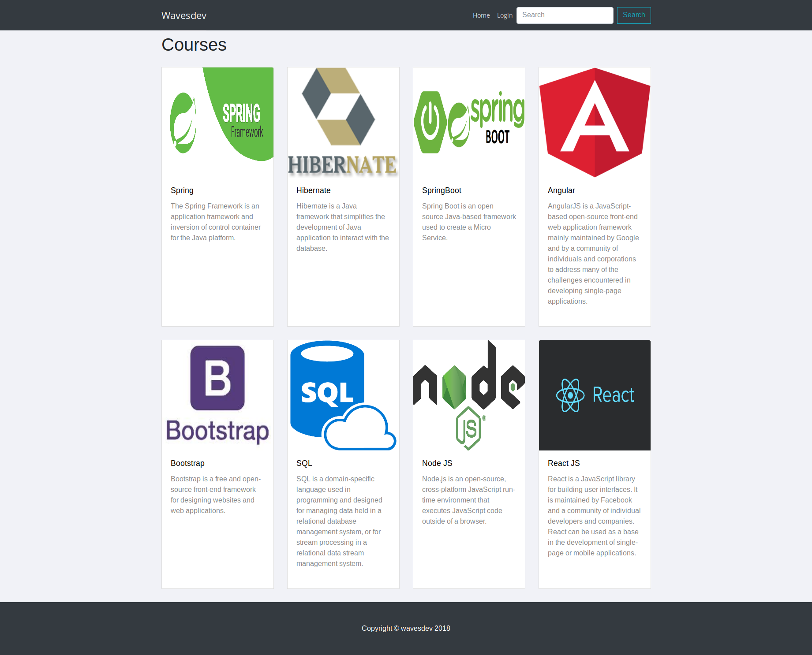The height and width of the screenshot is (655, 812).
Task: Click the Courses page heading
Action: pyautogui.click(x=194, y=45)
